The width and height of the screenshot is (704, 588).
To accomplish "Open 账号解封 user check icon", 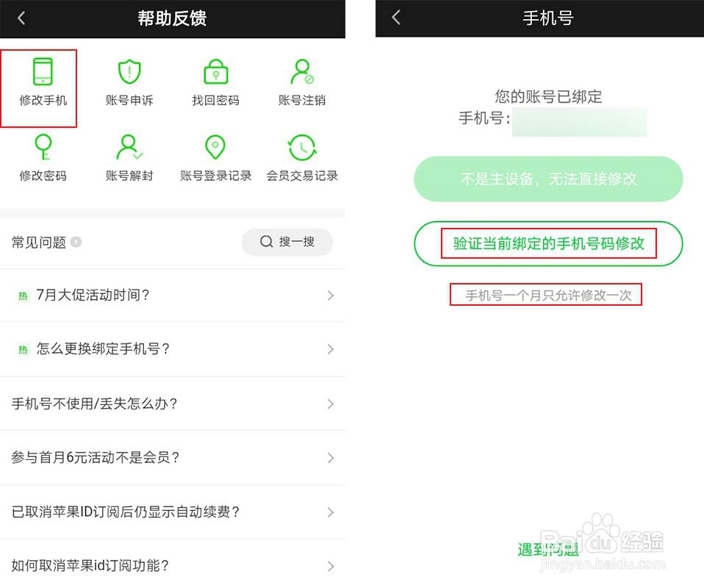I will pyautogui.click(x=129, y=147).
